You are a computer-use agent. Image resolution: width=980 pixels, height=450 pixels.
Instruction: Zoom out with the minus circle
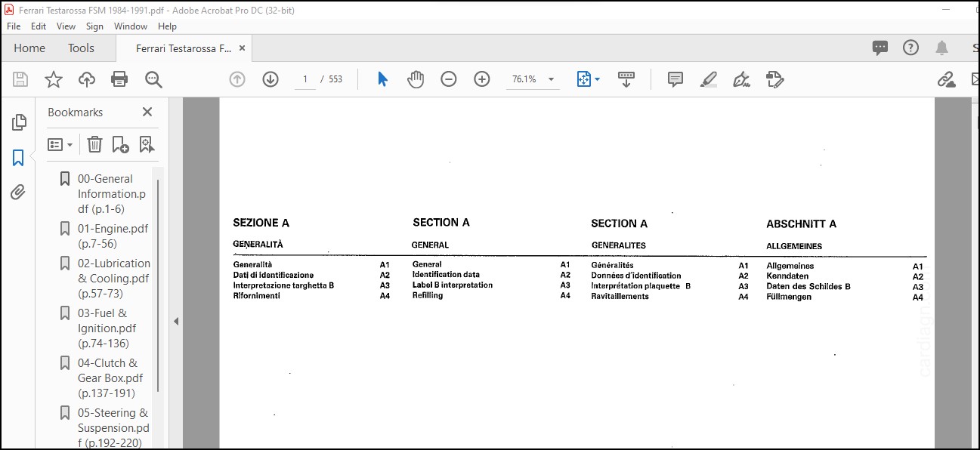[449, 79]
